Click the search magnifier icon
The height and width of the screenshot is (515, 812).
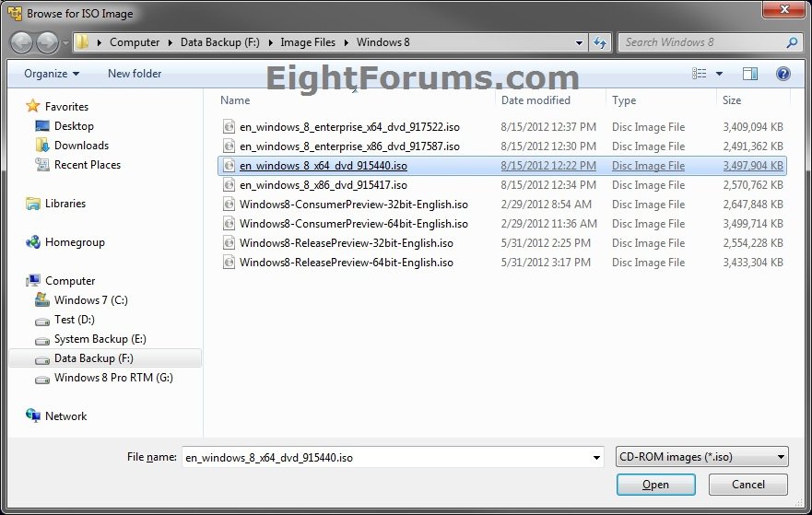pyautogui.click(x=792, y=42)
